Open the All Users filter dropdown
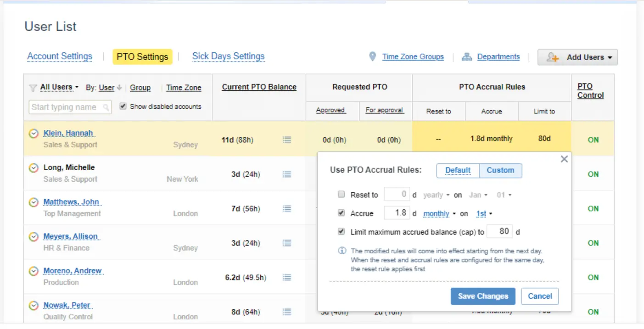The image size is (644, 329). pos(59,87)
